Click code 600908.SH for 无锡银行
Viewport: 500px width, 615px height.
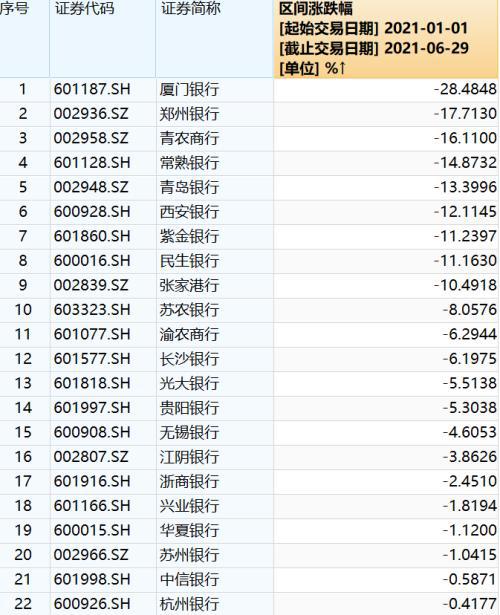[x=92, y=432]
